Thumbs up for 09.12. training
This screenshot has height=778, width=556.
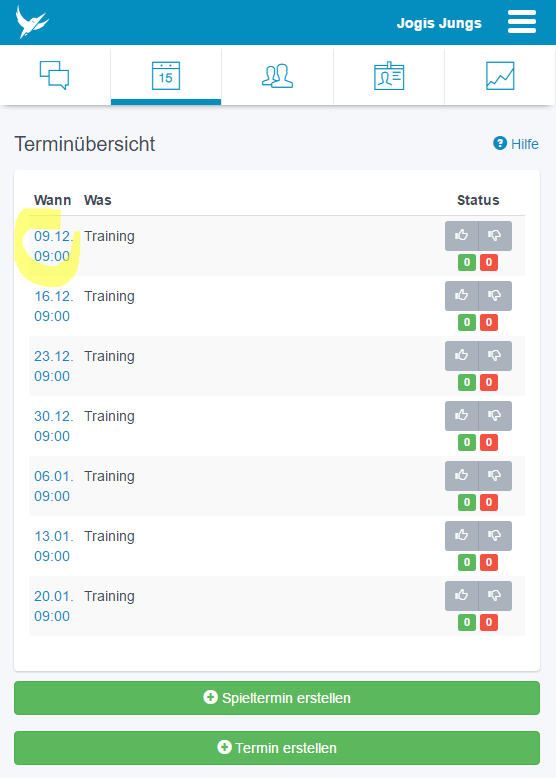click(x=462, y=236)
